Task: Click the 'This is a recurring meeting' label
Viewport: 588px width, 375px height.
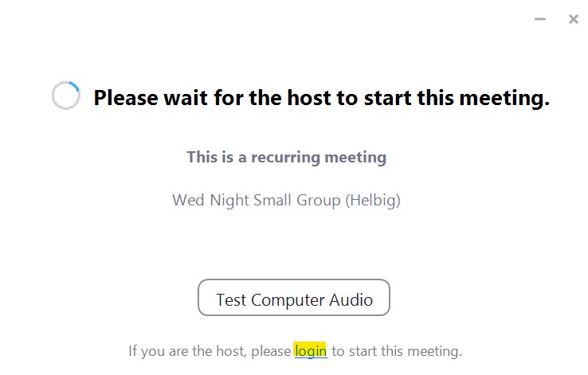Action: tap(287, 158)
